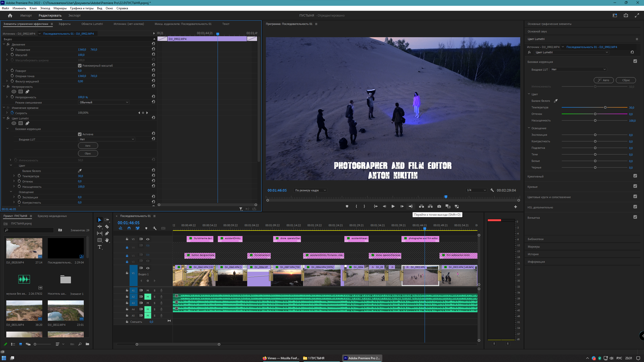Select the Hand tool

pyautogui.click(x=107, y=240)
